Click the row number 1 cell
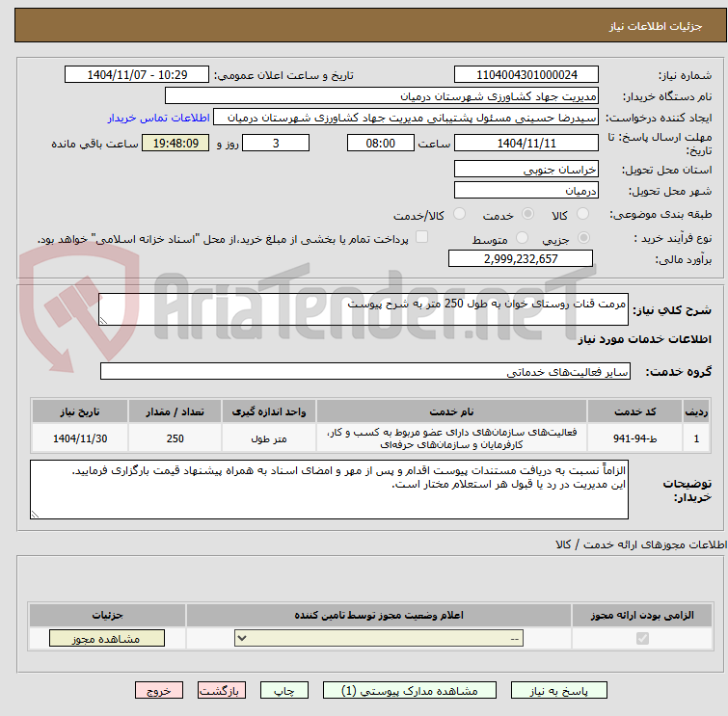The width and height of the screenshot is (728, 716). (x=696, y=438)
